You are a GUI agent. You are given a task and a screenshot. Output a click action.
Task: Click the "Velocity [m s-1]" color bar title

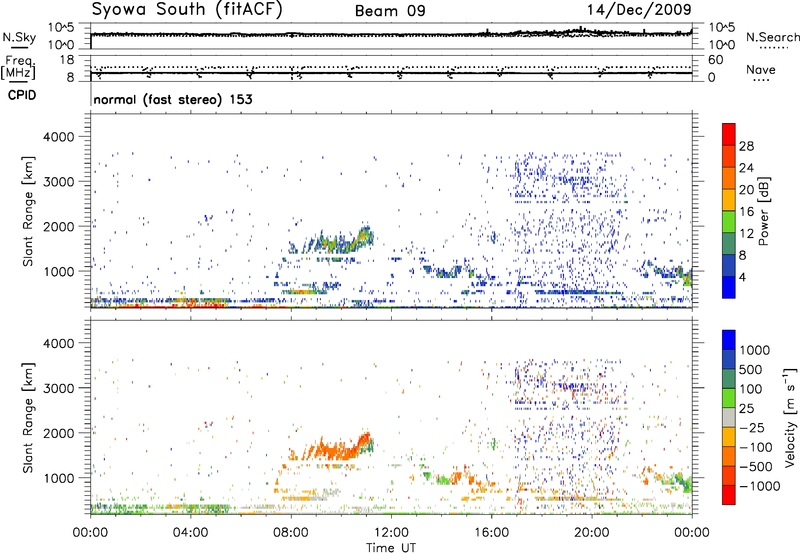(790, 417)
